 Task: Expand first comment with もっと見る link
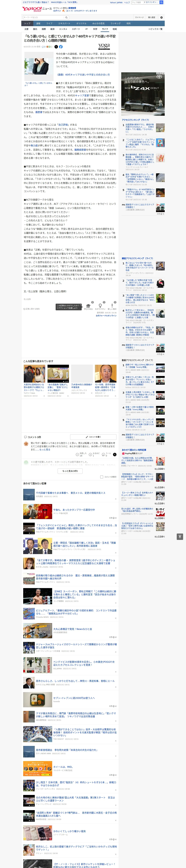point(45,449)
